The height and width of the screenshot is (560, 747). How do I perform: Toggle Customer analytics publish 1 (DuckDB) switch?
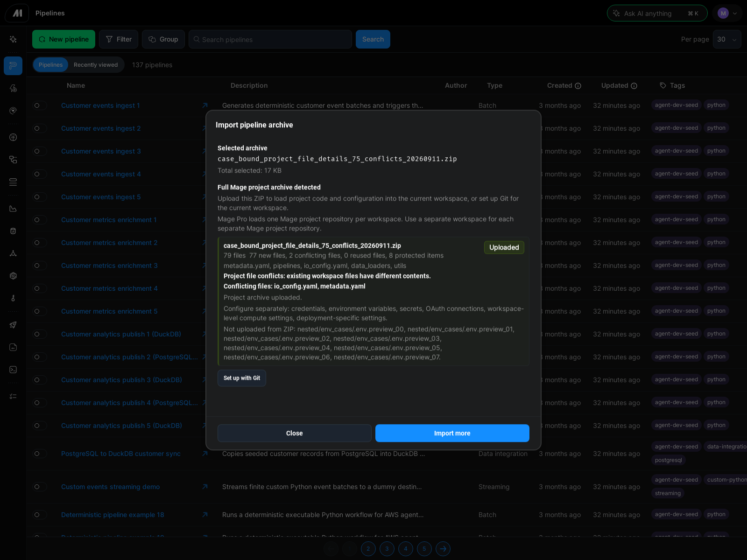(x=40, y=334)
